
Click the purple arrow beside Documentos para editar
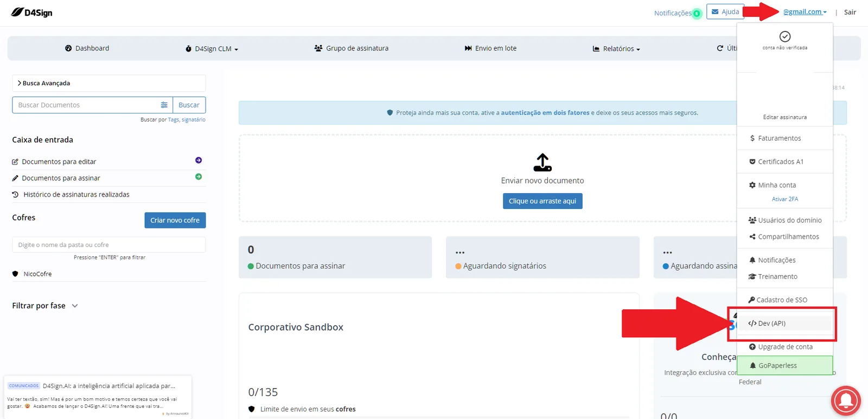pos(199,160)
